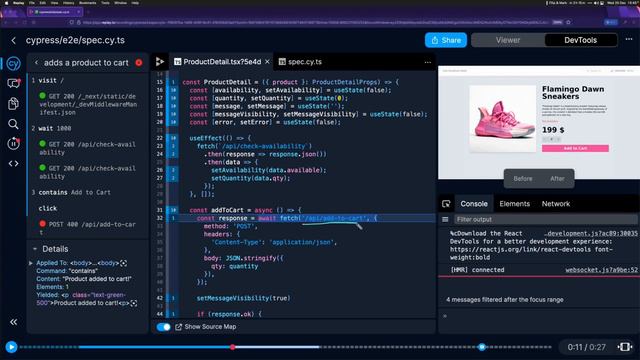The image size is (640, 360).
Task: Close the ProductDetail.tsx tab
Action: 267,62
